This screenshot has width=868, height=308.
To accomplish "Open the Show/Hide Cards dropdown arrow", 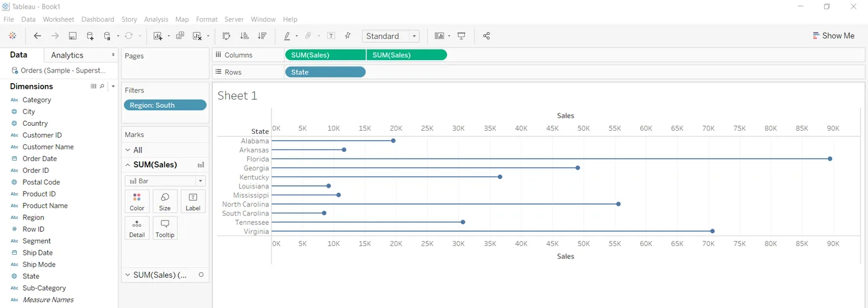I will (x=450, y=36).
